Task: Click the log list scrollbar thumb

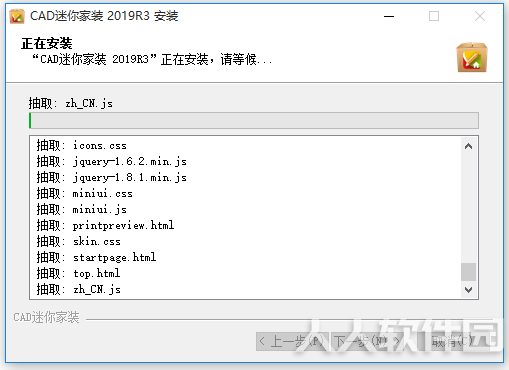Action: [468, 272]
